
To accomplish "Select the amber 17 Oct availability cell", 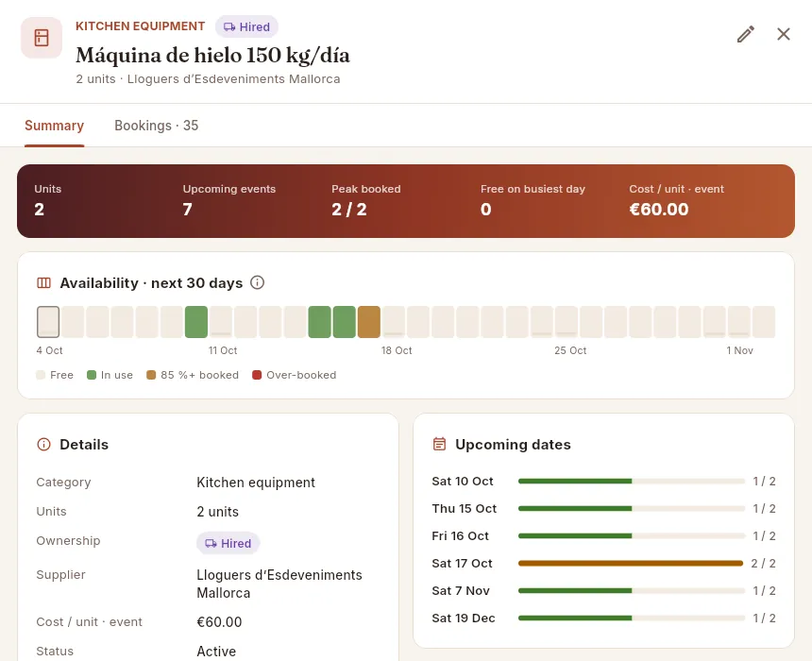I will coord(369,322).
